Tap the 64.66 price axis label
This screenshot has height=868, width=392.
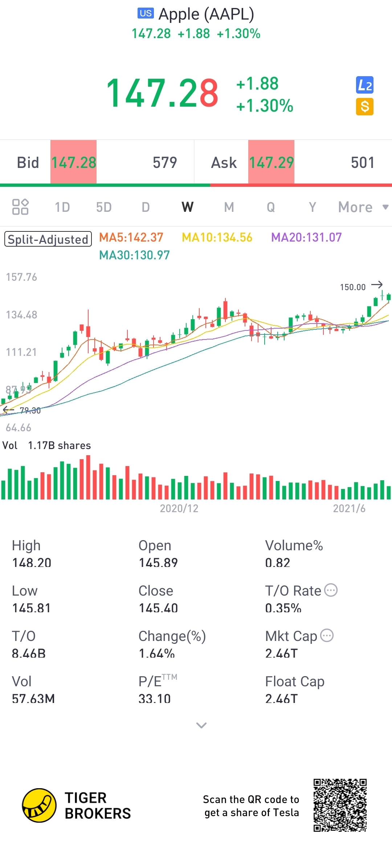coord(19,427)
